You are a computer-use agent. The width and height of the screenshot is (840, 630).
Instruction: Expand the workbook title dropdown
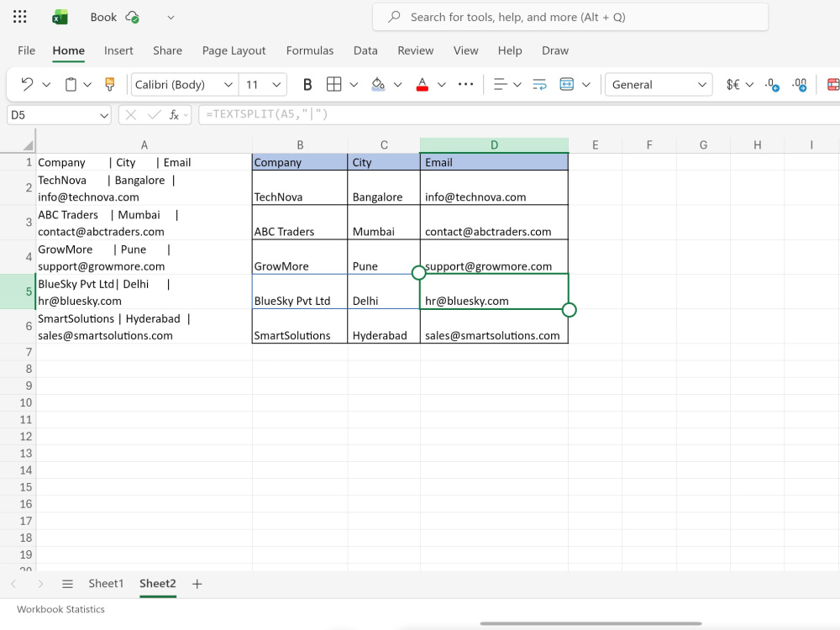coord(171,17)
